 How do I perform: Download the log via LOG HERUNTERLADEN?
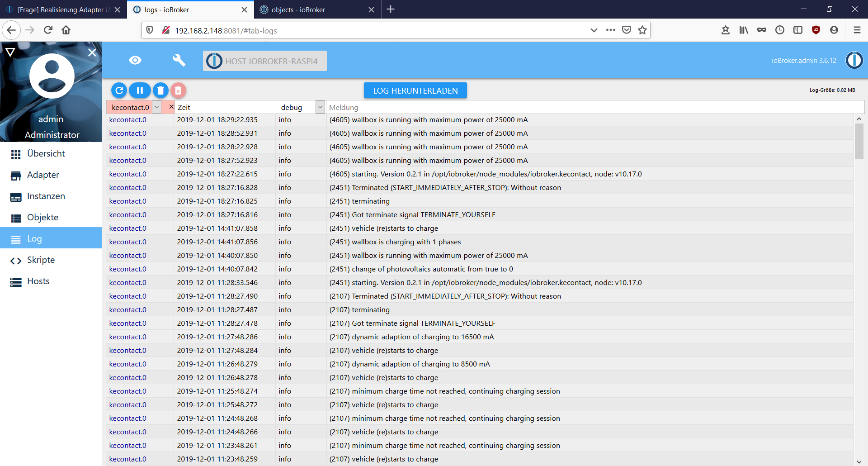[x=415, y=90]
